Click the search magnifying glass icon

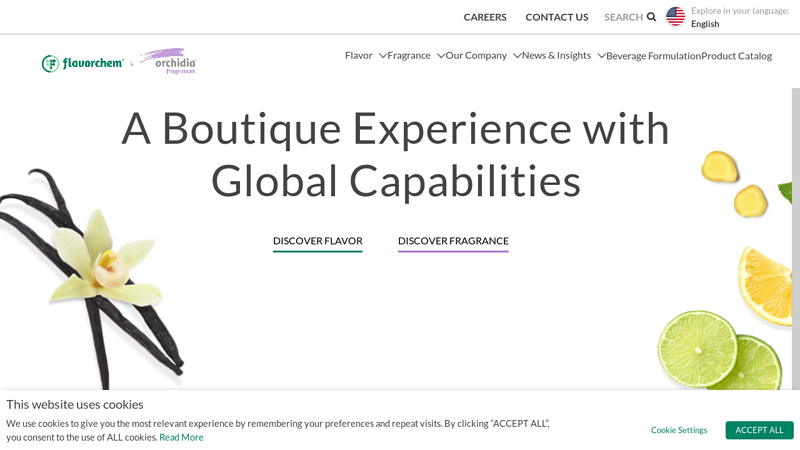651,17
